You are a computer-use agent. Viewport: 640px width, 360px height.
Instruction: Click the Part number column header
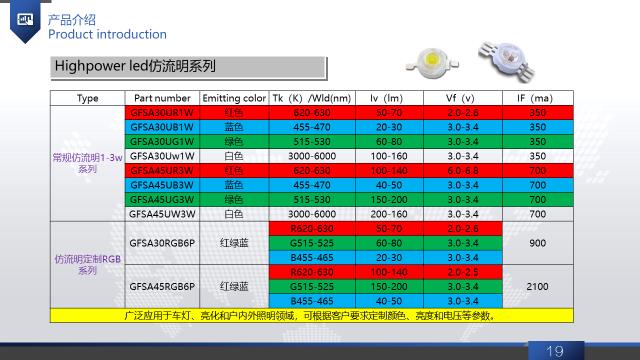tap(162, 98)
